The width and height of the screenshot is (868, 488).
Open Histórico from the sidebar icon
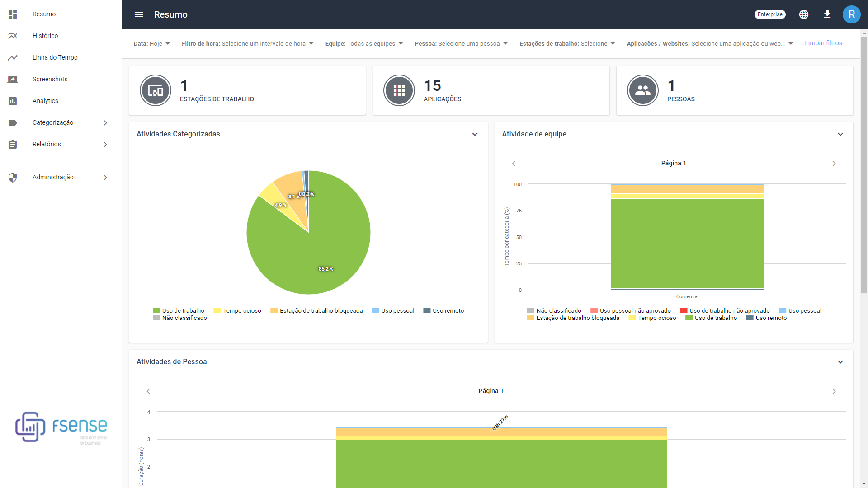[x=13, y=36]
